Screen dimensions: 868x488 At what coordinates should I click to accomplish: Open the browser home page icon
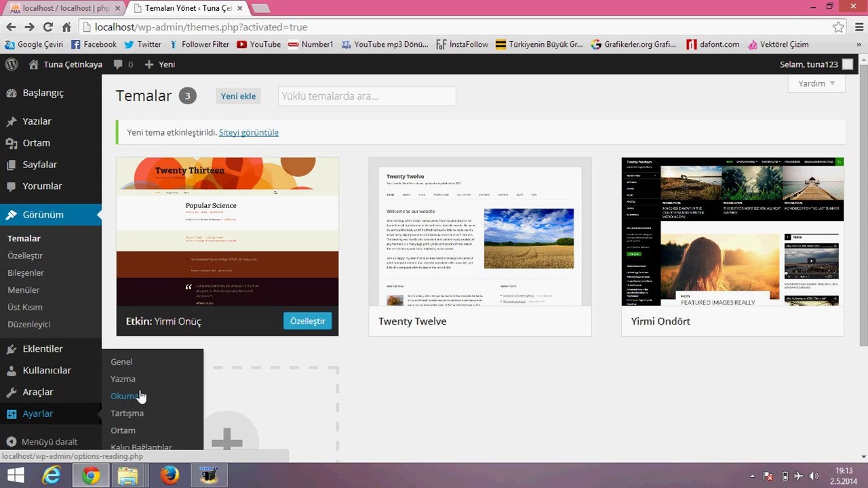coord(66,27)
